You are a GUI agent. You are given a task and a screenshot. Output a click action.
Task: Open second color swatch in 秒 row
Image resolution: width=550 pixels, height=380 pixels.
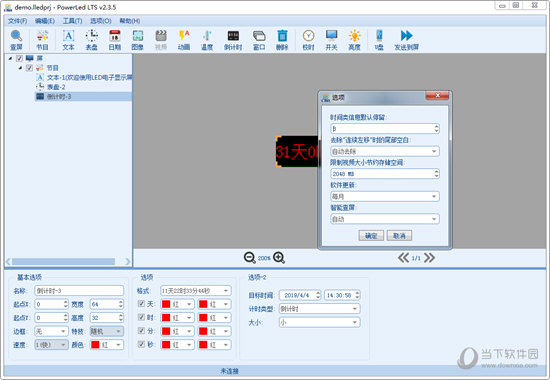214,345
